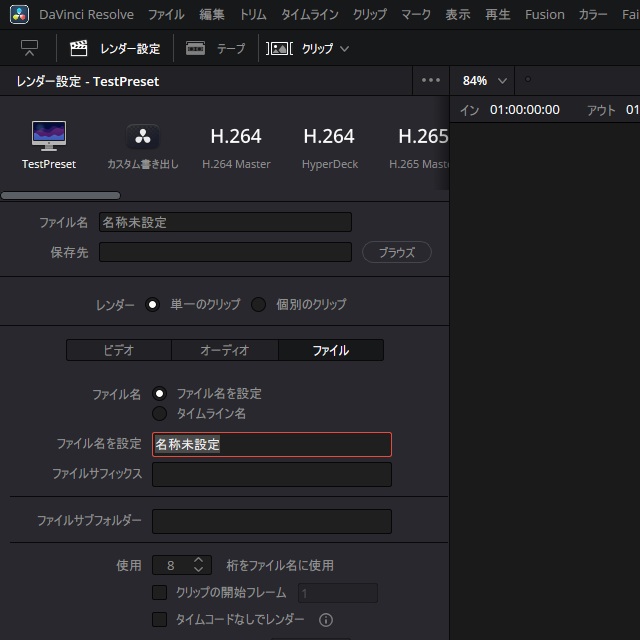
Task: Expand the 84% zoom dropdown
Action: (x=485, y=81)
